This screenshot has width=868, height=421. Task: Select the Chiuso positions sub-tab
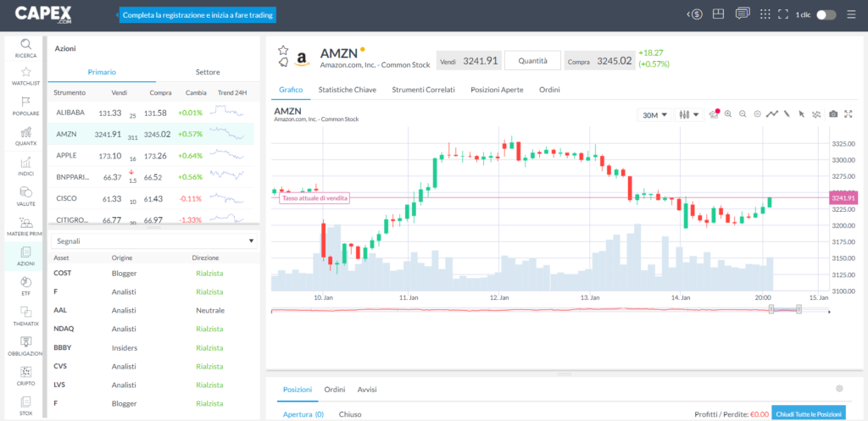350,414
